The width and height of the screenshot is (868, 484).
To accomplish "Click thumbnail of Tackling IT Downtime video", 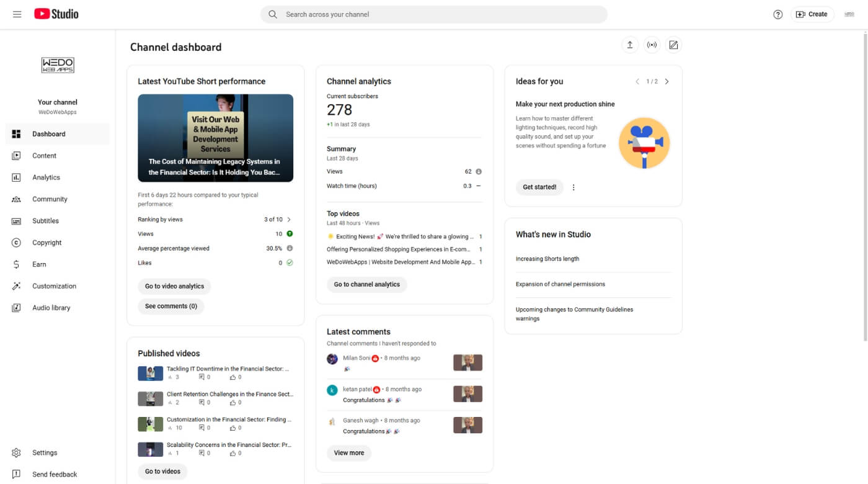I will pos(150,373).
